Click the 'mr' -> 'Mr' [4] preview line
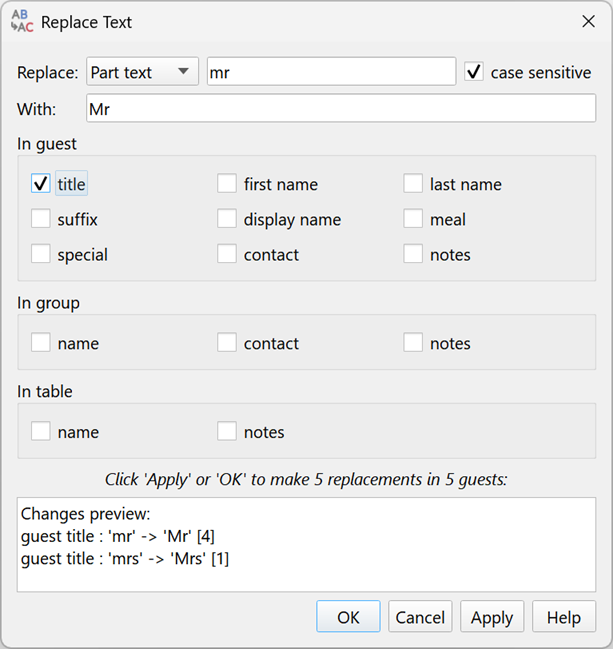 [x=118, y=536]
